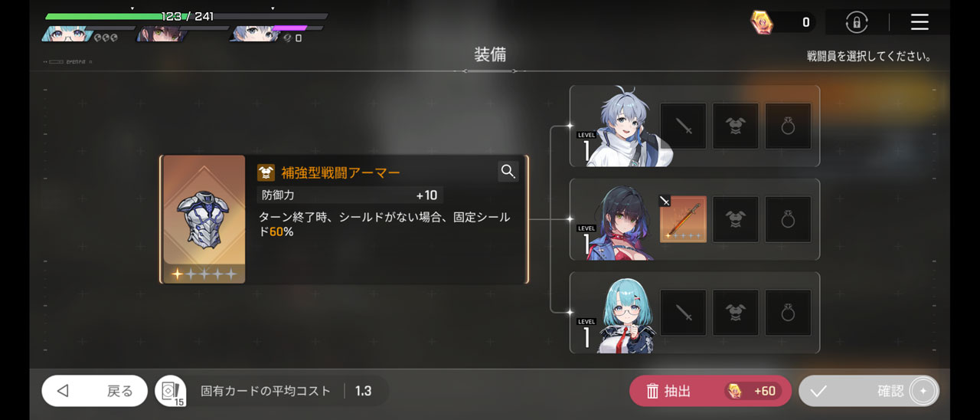Click the 補強型戦闘アーマー armor card image

tap(204, 219)
